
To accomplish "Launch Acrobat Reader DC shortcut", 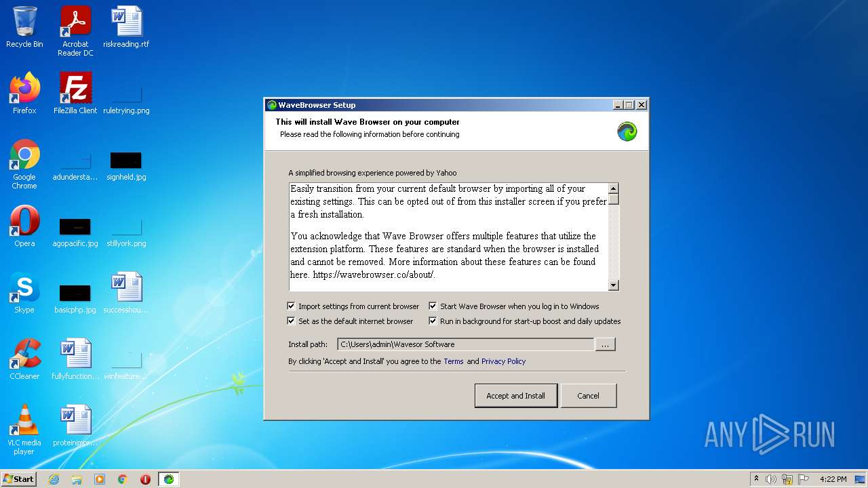I will click(x=75, y=31).
